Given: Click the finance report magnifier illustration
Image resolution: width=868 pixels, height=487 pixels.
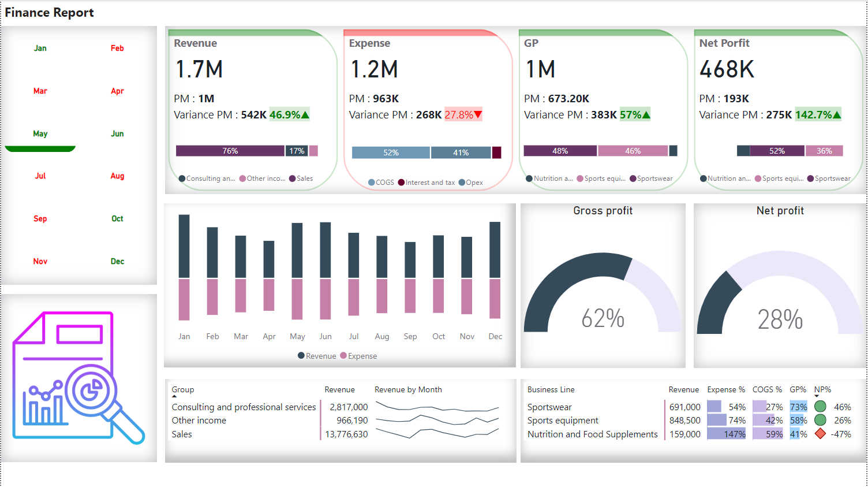Looking at the screenshot, I should (79, 378).
